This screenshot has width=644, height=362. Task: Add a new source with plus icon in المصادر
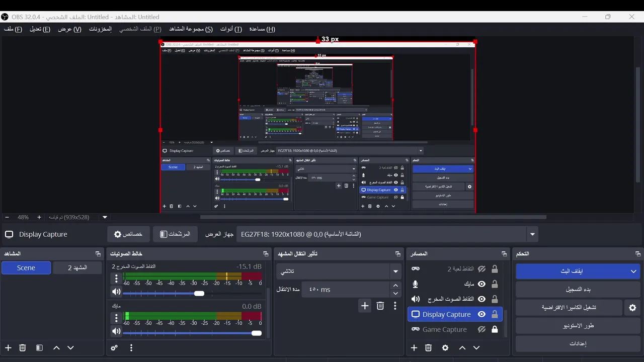coord(414,348)
